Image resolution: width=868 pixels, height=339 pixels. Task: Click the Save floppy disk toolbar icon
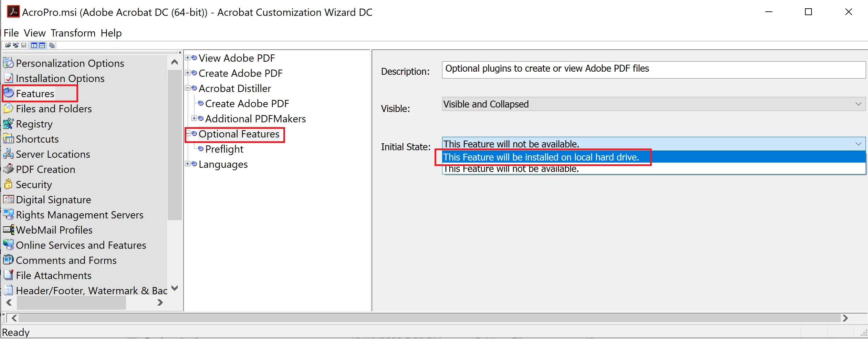pyautogui.click(x=24, y=45)
